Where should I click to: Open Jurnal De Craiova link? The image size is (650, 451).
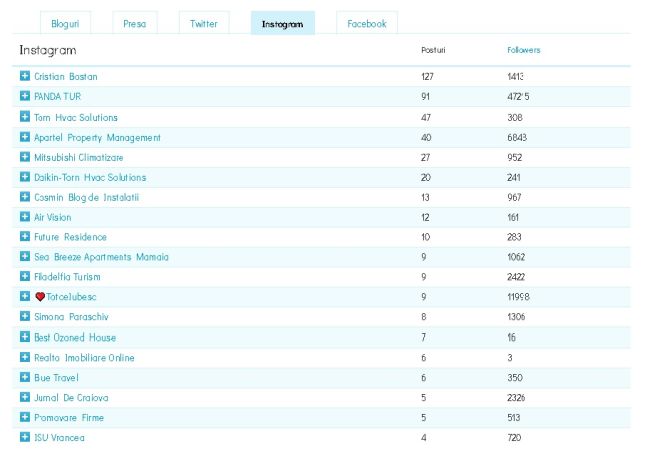pyautogui.click(x=71, y=398)
